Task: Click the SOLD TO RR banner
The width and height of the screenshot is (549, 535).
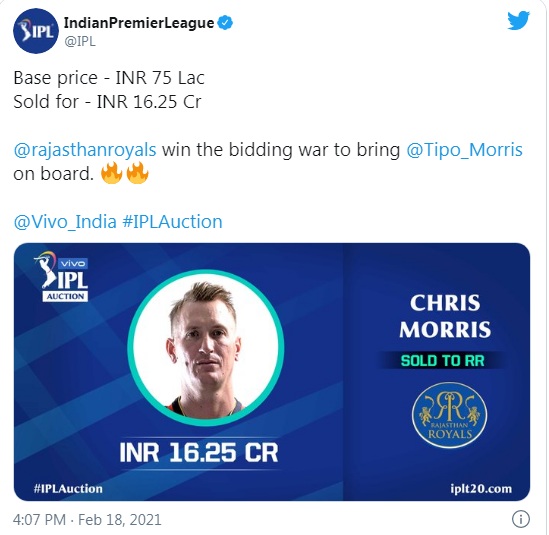Action: coord(442,361)
